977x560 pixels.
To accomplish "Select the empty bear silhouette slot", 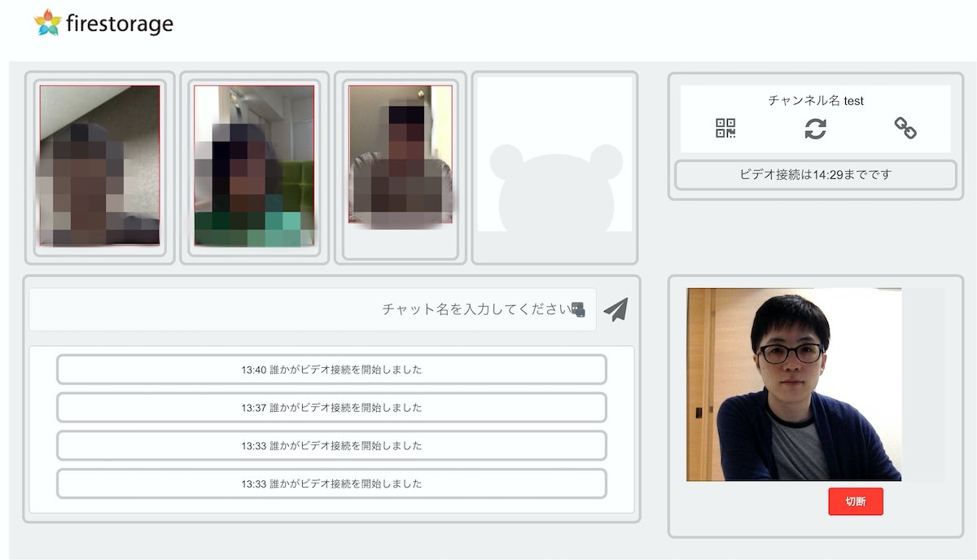I will tap(554, 168).
